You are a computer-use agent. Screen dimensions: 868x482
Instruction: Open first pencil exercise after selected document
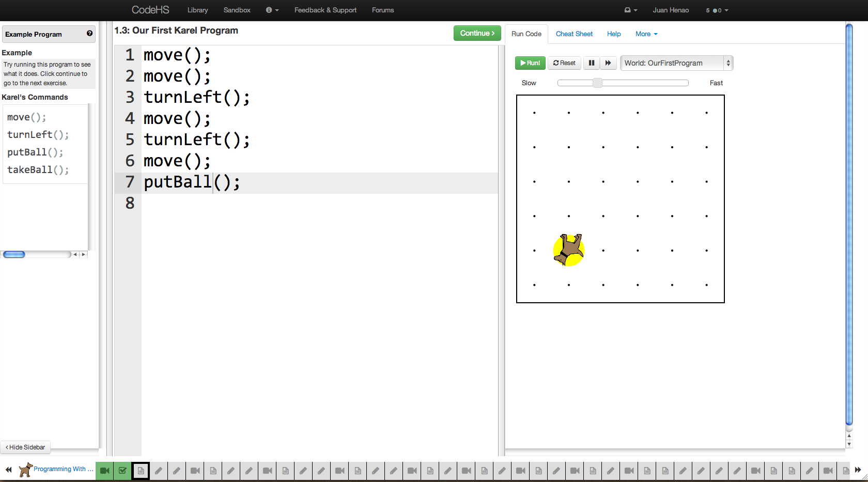pos(159,471)
